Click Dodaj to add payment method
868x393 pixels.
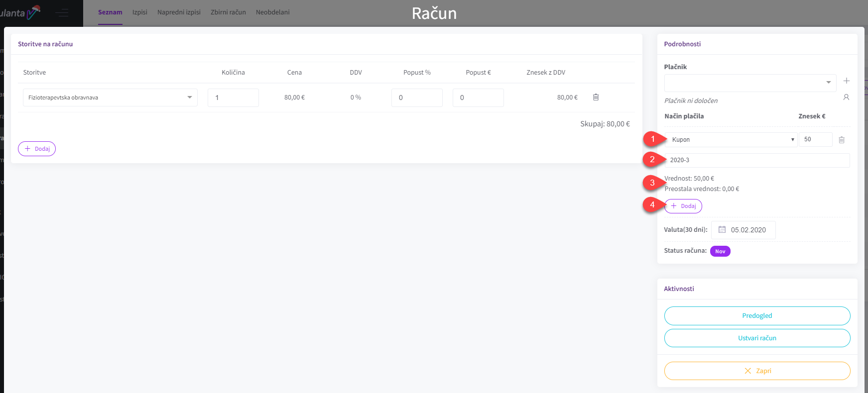683,206
